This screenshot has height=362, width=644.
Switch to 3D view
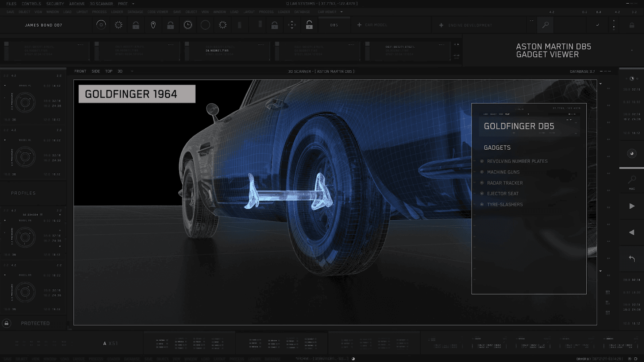click(x=120, y=71)
